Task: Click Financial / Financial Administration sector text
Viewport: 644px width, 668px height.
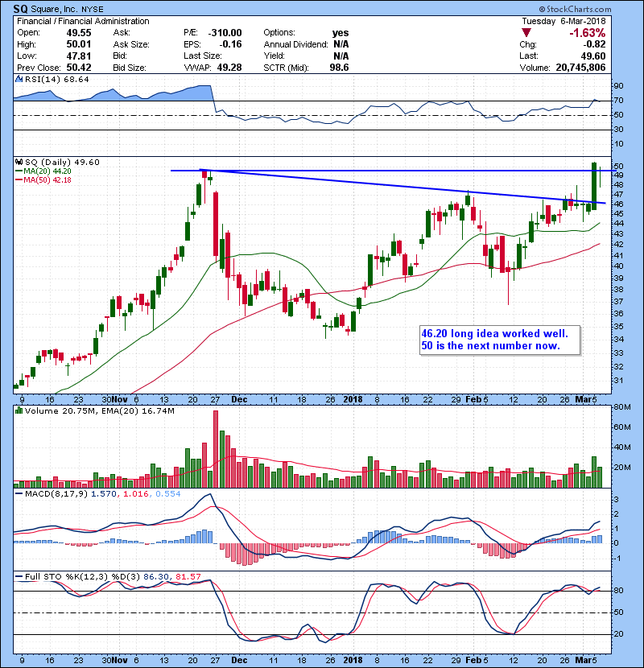Action: [x=83, y=21]
